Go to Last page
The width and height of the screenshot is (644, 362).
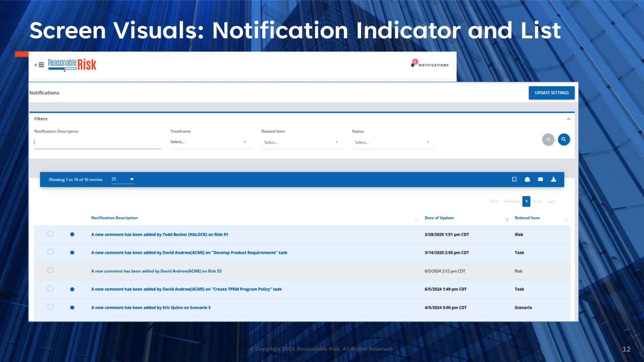551,201
